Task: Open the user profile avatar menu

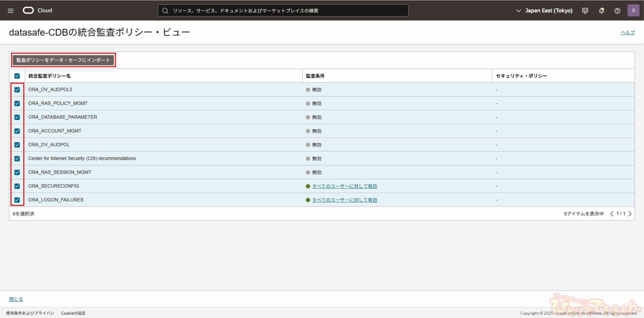Action: click(x=633, y=11)
